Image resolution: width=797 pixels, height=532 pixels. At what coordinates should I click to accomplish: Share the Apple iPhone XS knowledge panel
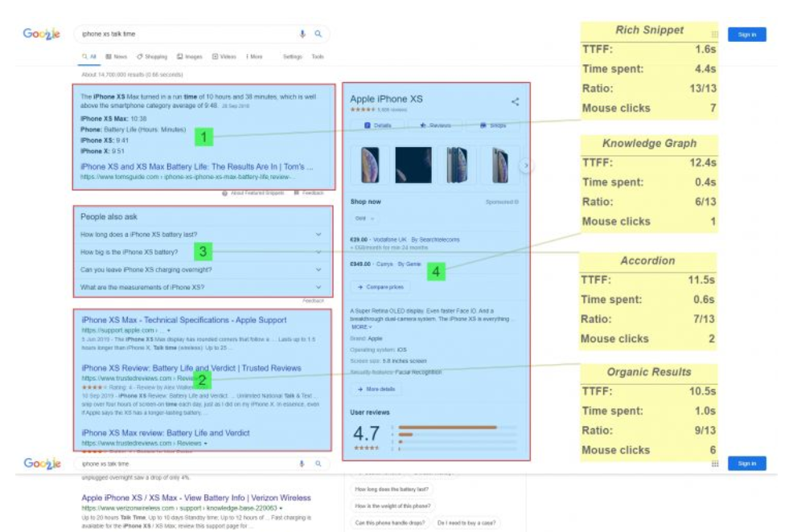(515, 101)
